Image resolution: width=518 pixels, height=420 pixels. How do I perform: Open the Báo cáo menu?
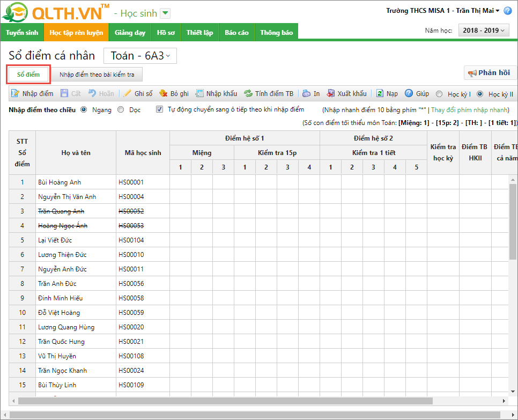tap(236, 33)
